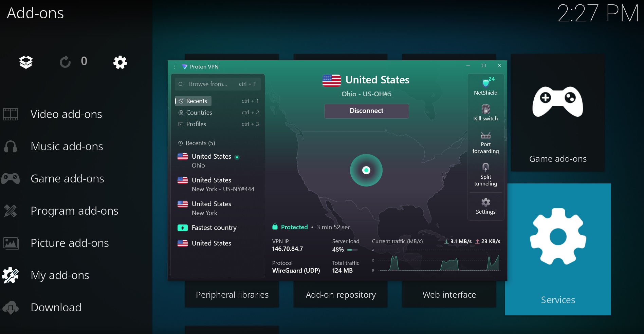Toggle connection off via Disconnect
Screen dimensions: 644x334
[366, 111]
